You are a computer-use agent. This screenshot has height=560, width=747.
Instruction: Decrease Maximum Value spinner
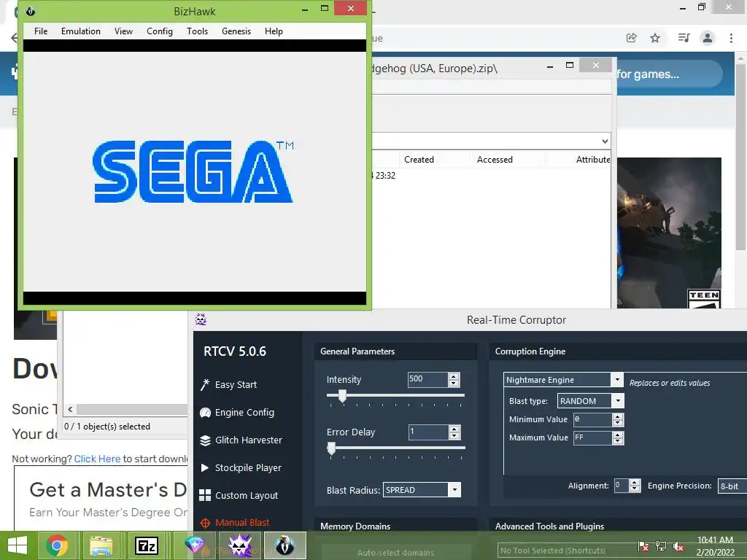tap(618, 441)
